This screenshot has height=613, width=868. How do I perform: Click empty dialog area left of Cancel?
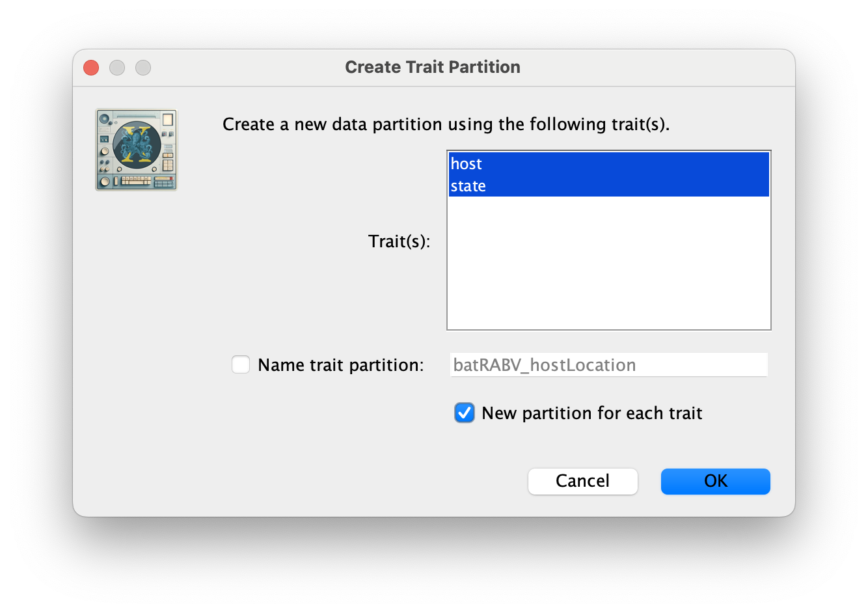click(x=325, y=482)
